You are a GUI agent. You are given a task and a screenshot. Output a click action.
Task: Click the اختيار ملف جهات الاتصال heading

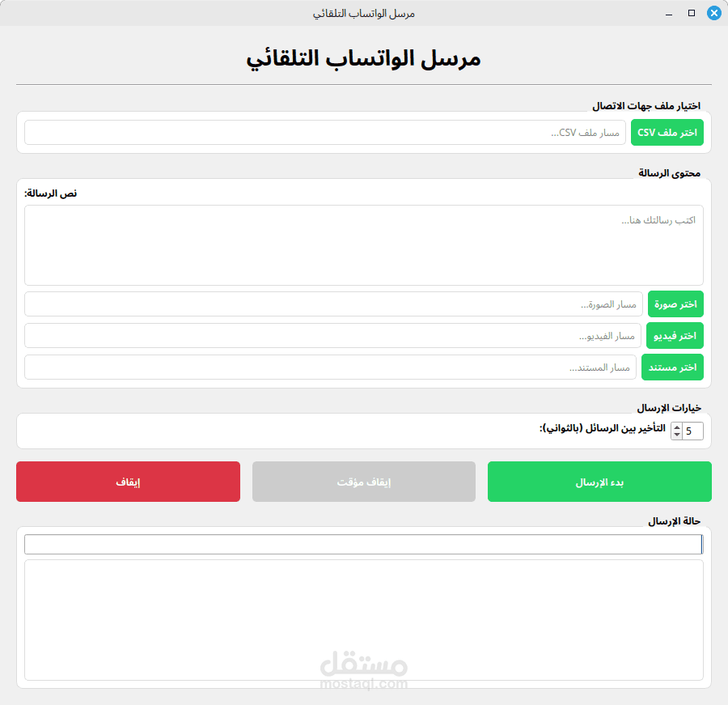(x=645, y=106)
